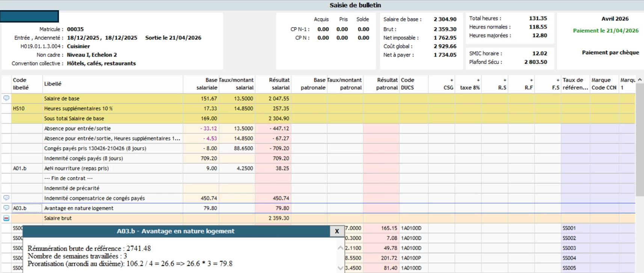Click the Taux de référence column header
The image size is (644, 273).
575,84
